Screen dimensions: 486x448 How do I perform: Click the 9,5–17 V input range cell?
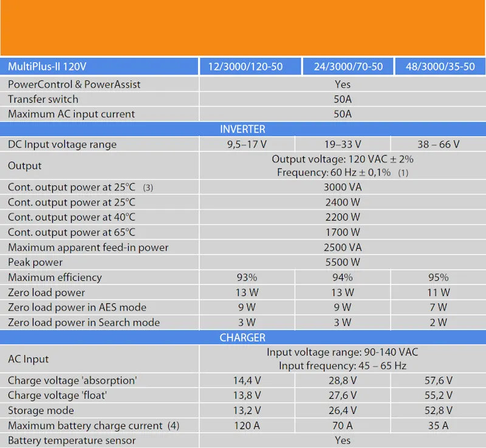(247, 144)
